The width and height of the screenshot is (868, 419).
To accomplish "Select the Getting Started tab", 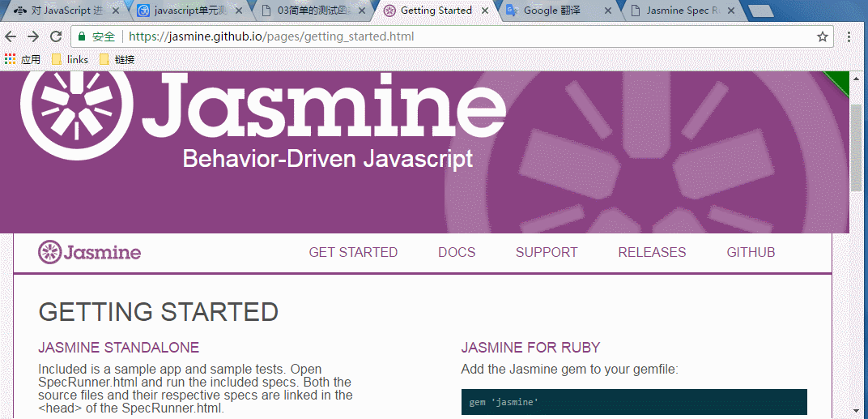I will [436, 11].
